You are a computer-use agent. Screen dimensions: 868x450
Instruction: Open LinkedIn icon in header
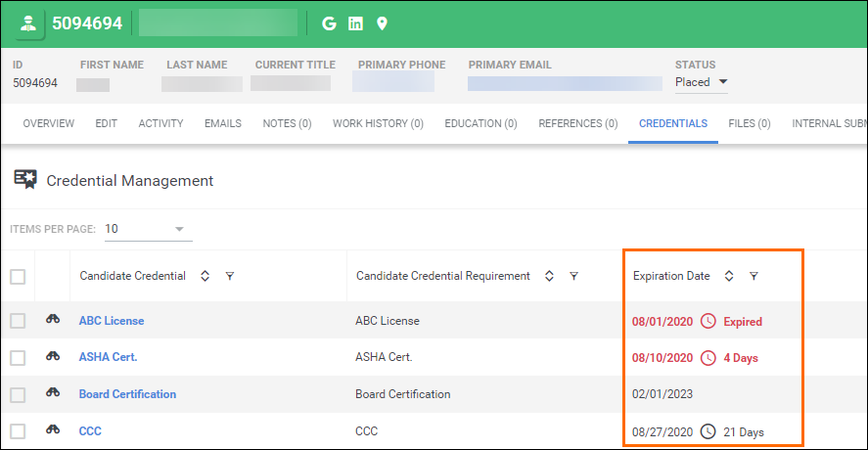[355, 23]
